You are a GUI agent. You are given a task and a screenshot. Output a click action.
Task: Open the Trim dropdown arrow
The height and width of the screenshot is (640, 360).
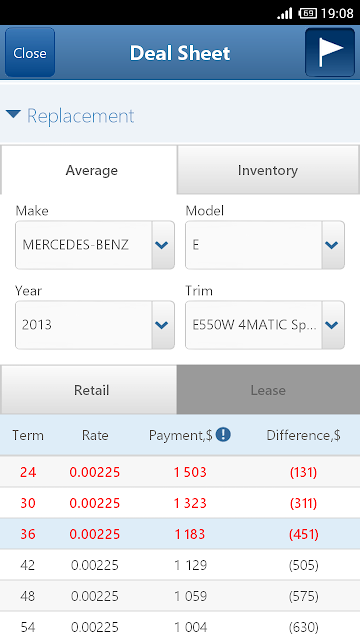pos(332,325)
